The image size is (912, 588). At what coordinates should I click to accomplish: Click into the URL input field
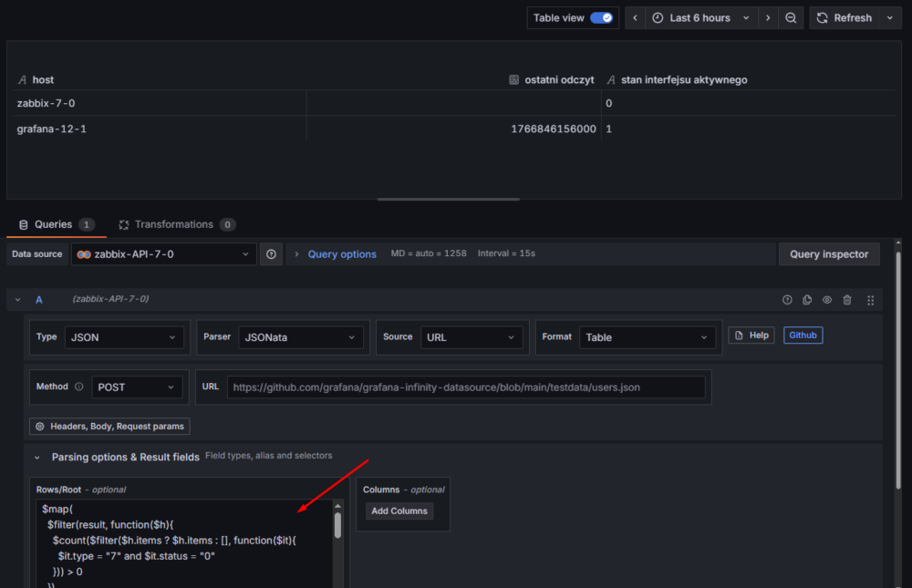point(465,387)
